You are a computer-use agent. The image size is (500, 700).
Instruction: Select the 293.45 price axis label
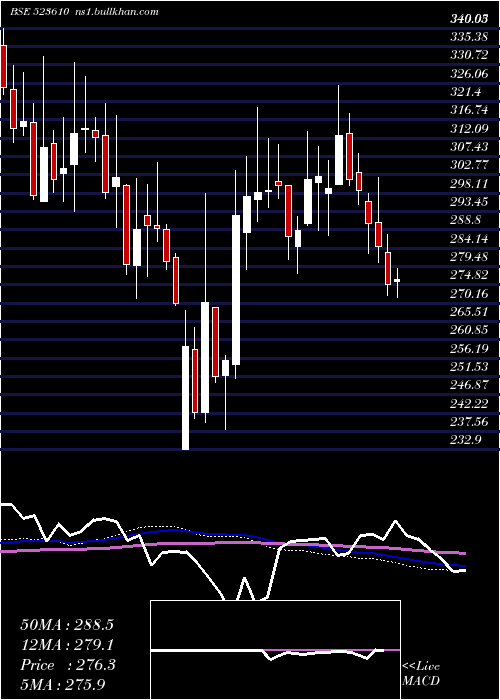point(467,202)
